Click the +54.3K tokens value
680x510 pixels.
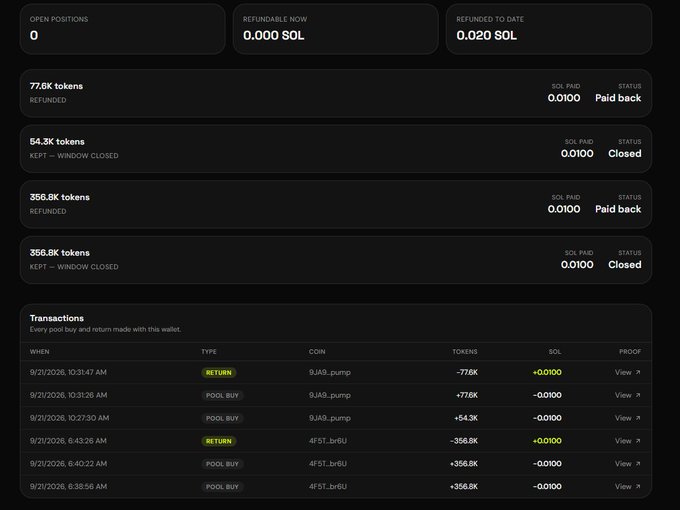point(466,418)
